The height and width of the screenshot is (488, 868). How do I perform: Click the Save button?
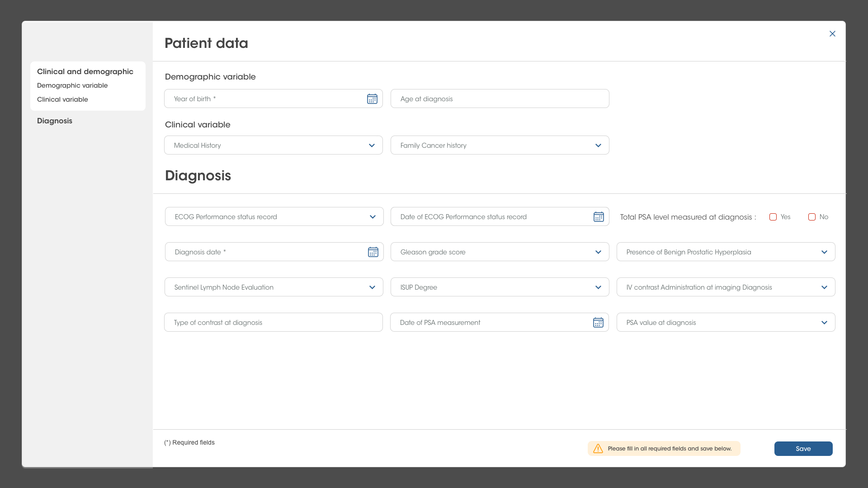tap(803, 449)
